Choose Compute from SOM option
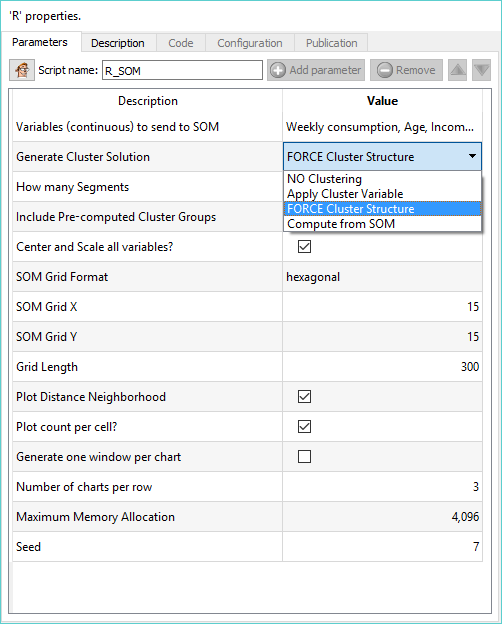The height and width of the screenshot is (624, 502). point(382,224)
